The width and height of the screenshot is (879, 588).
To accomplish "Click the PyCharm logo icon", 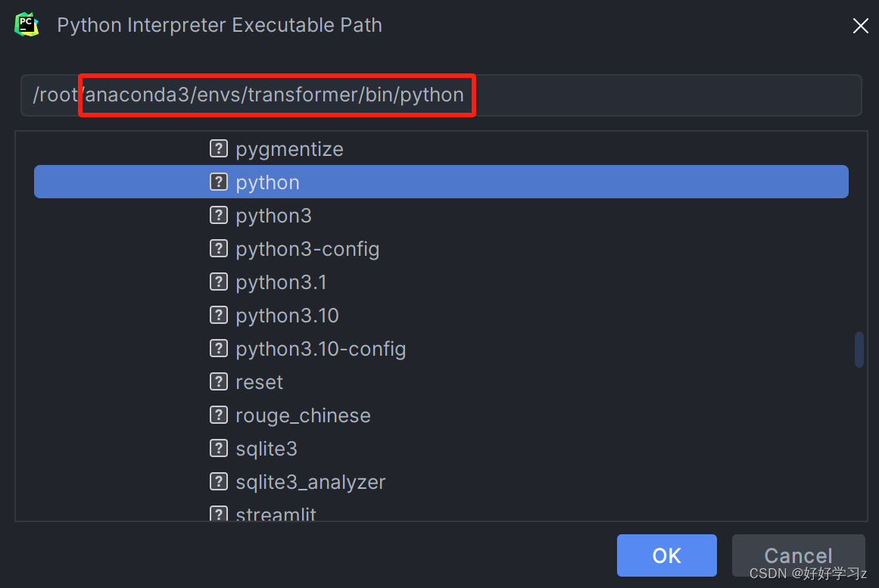I will pyautogui.click(x=26, y=24).
